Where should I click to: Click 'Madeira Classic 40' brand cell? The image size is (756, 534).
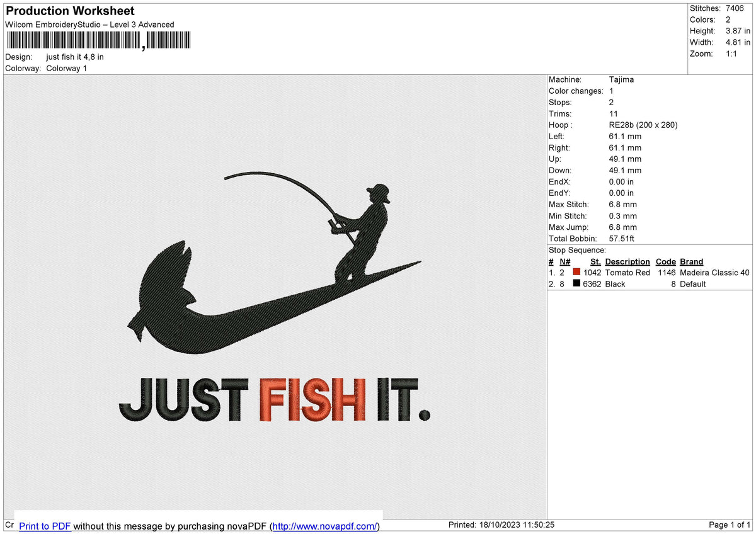pyautogui.click(x=715, y=273)
